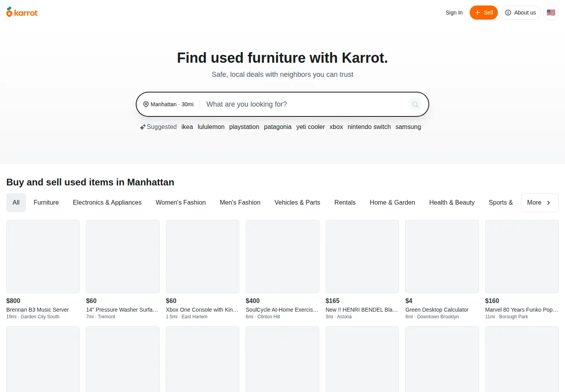
Task: Open the 14" Pressure Washer listing thumbnail
Action: coord(123,256)
